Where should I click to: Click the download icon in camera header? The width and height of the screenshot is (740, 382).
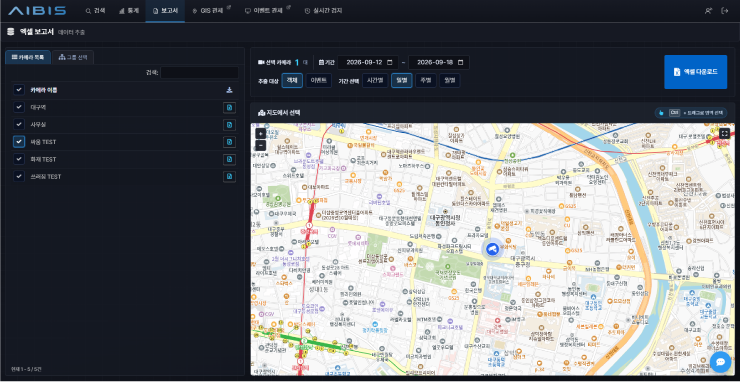tap(229, 90)
